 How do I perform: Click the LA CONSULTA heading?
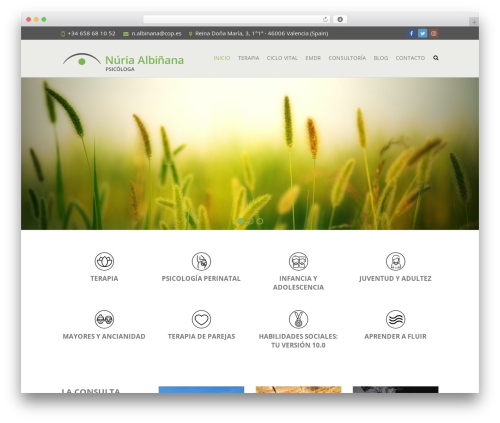(91, 391)
